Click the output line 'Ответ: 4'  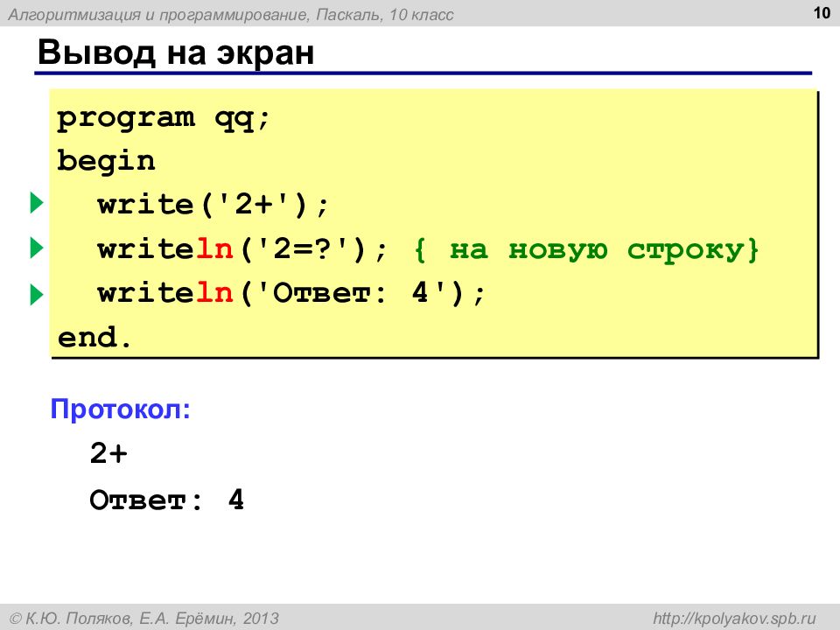click(166, 500)
